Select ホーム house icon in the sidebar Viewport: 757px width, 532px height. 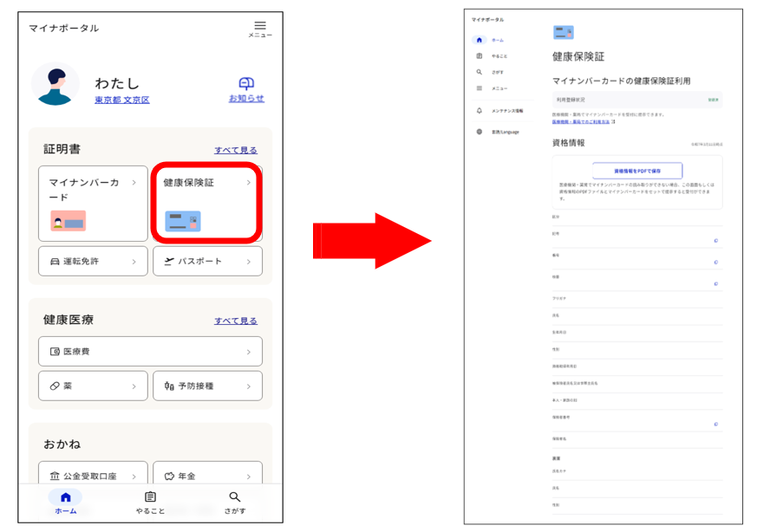pyautogui.click(x=479, y=40)
